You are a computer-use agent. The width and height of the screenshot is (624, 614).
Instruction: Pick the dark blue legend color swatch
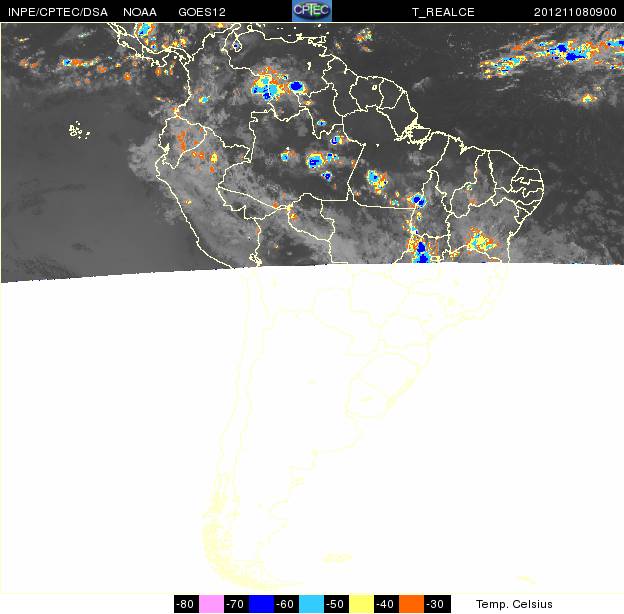coord(261,604)
